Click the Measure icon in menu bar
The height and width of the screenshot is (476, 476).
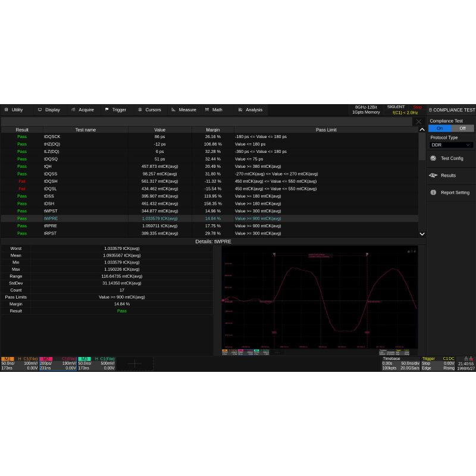tap(174, 109)
